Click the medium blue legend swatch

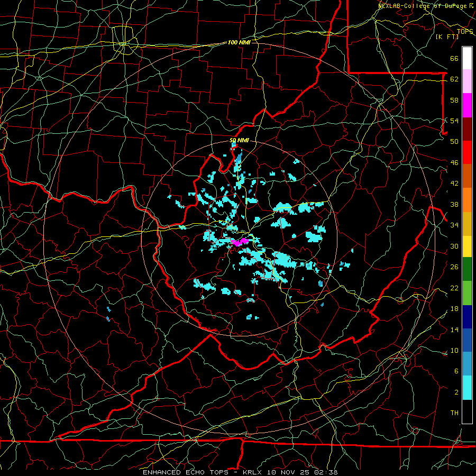pos(467,340)
